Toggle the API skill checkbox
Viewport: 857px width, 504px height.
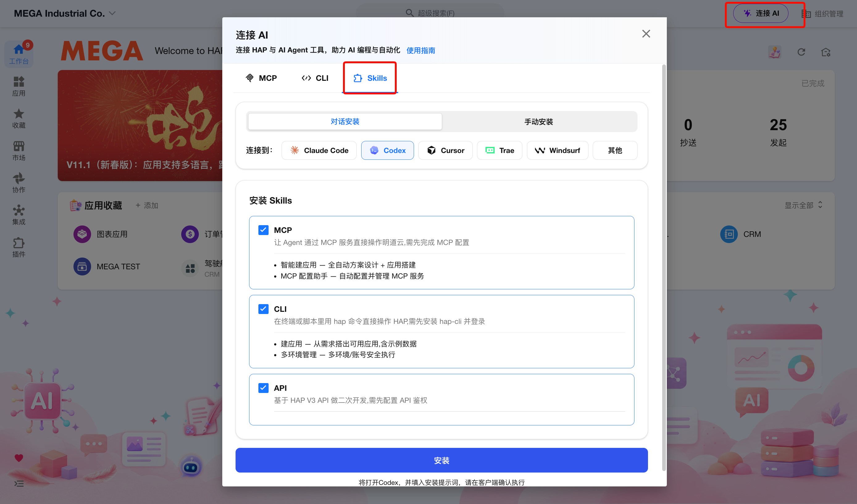click(x=263, y=388)
